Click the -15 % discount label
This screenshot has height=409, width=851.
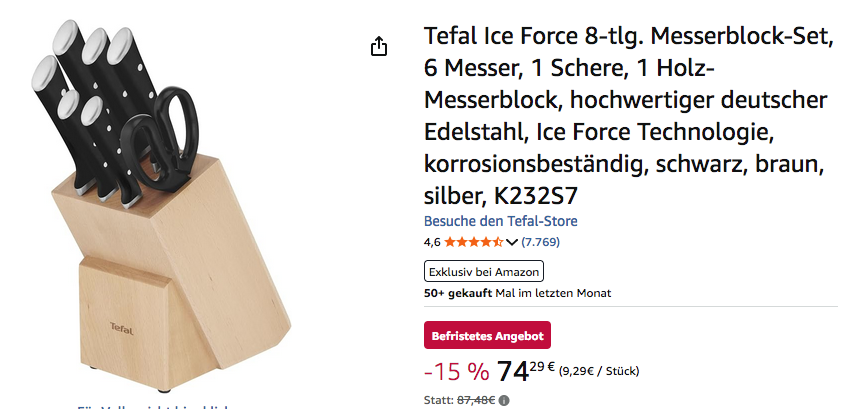click(x=456, y=372)
